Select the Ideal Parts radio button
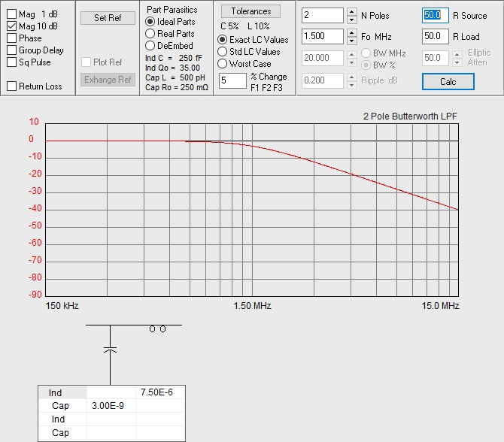 coord(150,22)
